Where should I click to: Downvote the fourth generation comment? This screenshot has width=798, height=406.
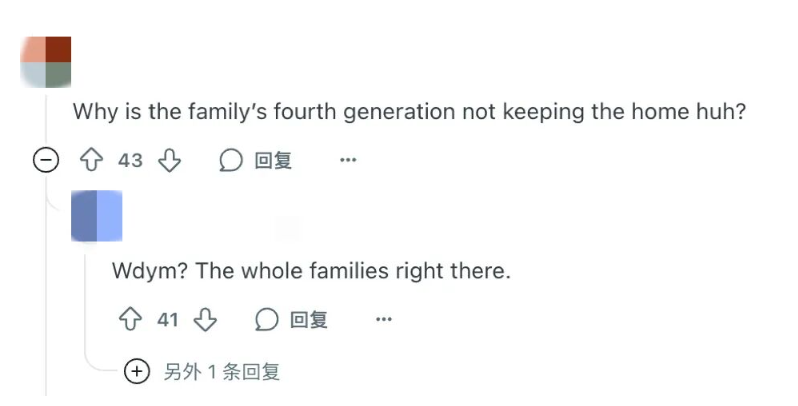coord(168,160)
